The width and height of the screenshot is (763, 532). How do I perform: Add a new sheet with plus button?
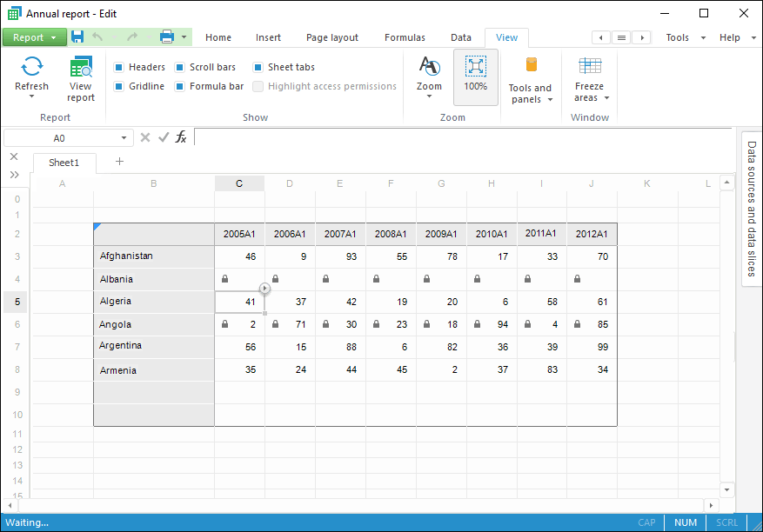[x=119, y=162]
